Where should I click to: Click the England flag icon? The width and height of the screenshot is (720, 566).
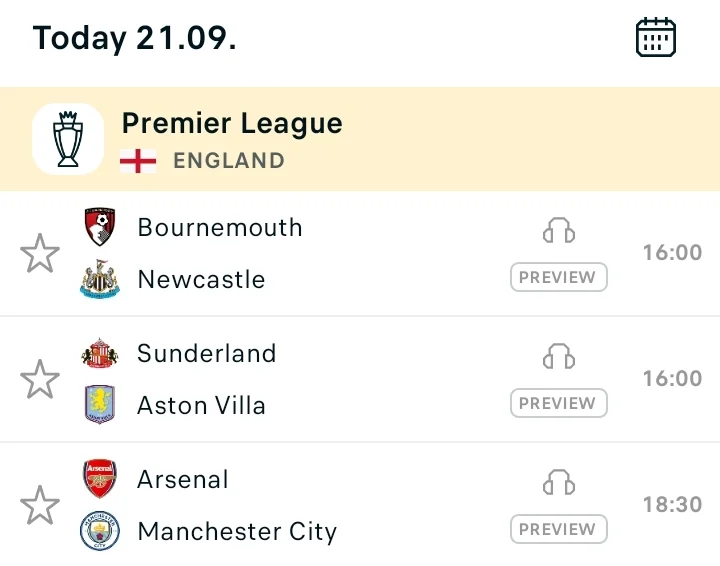[138, 161]
